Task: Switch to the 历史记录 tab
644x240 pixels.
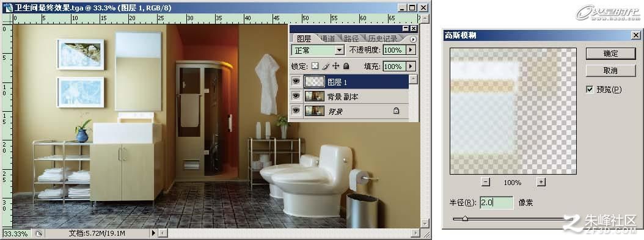Action: coord(382,38)
